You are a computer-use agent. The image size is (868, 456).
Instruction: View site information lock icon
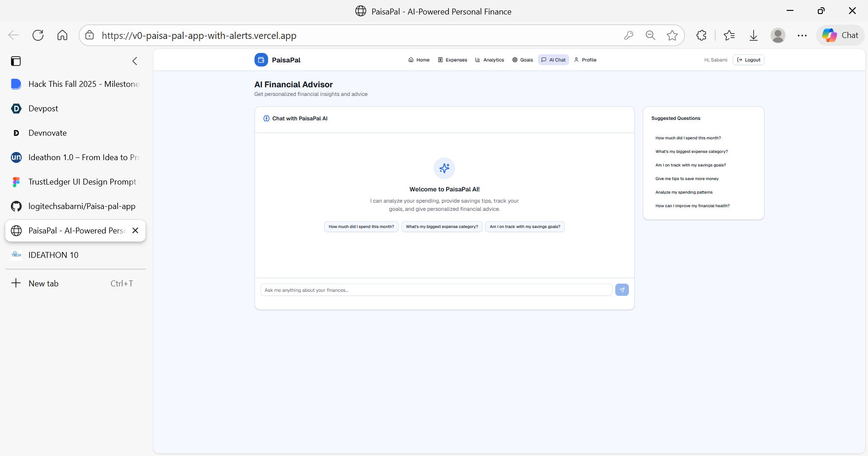pos(90,35)
